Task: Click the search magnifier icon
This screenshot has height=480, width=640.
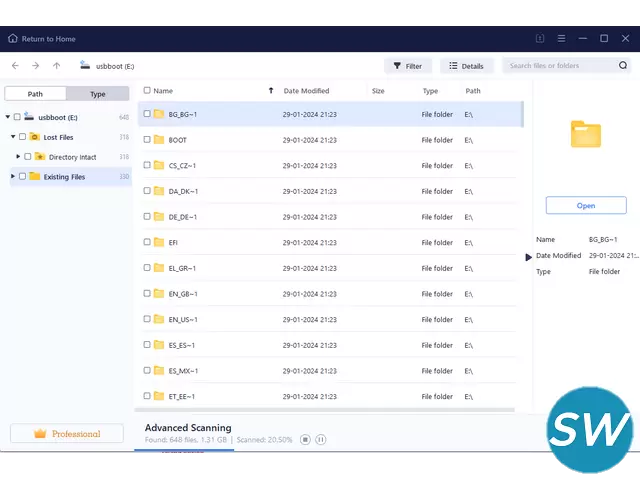Action: (x=622, y=66)
